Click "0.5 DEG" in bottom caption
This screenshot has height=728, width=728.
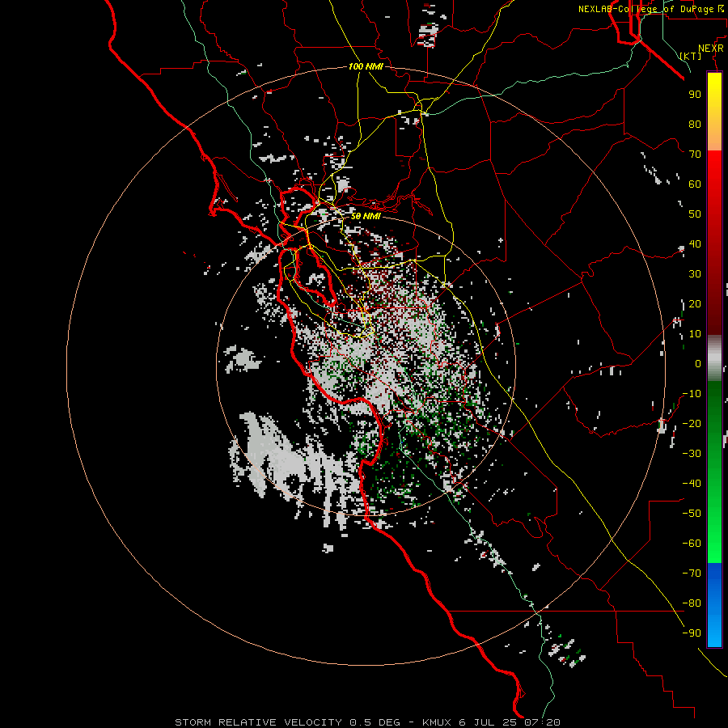pos(375,722)
